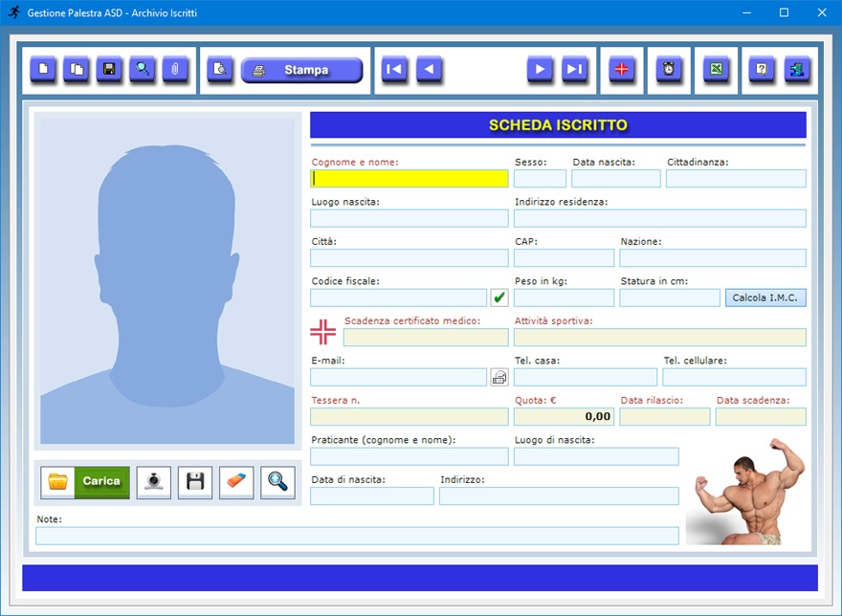Click the Peso in kg field
Image resolution: width=842 pixels, height=616 pixels.
click(564, 297)
